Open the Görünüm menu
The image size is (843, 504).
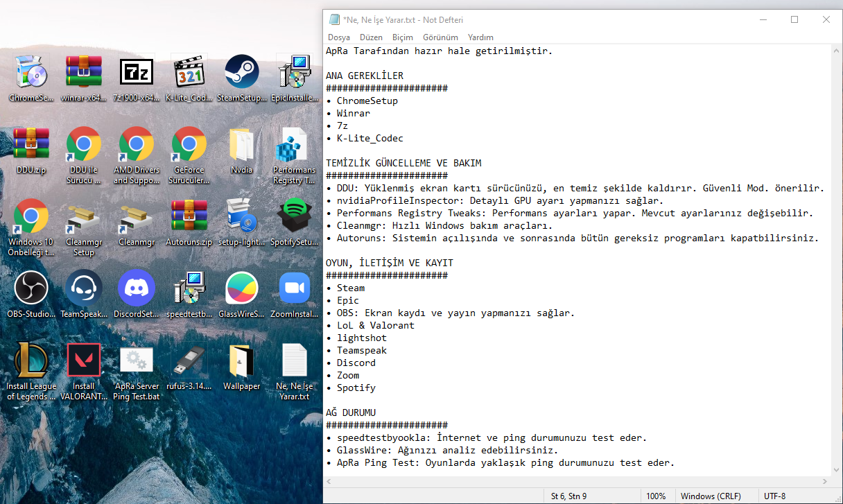(440, 37)
